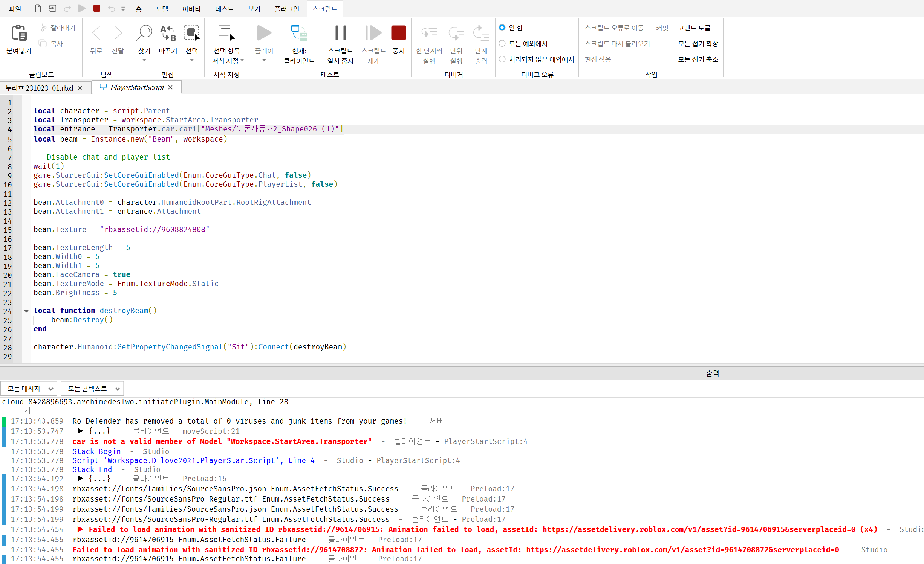
Task: Click Go to Script Error (스크립트 오류로 이동)
Action: click(x=614, y=28)
